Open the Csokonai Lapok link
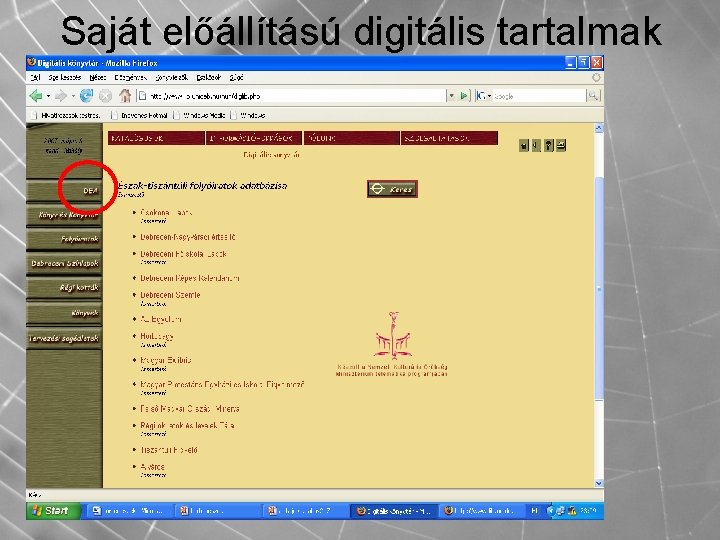 166,213
